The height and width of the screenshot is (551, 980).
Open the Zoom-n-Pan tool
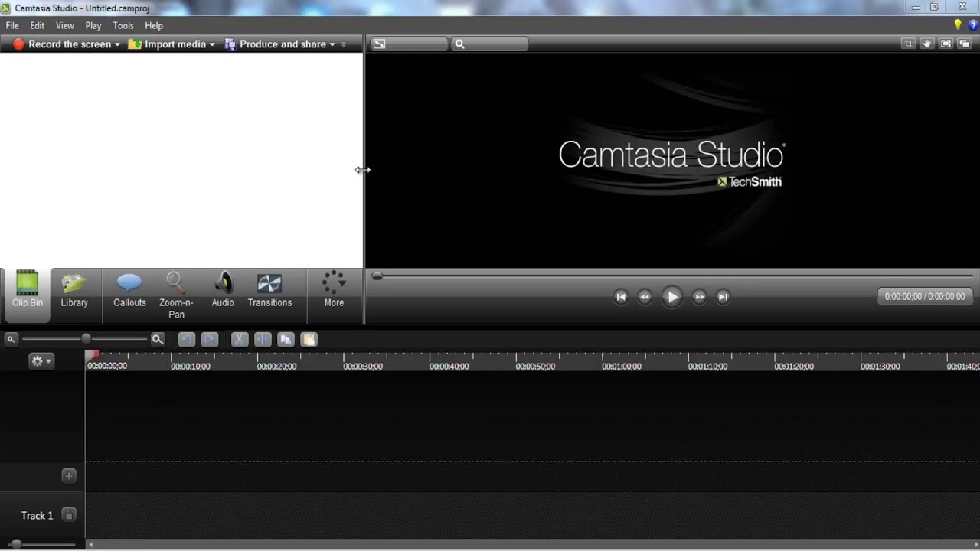click(x=176, y=295)
